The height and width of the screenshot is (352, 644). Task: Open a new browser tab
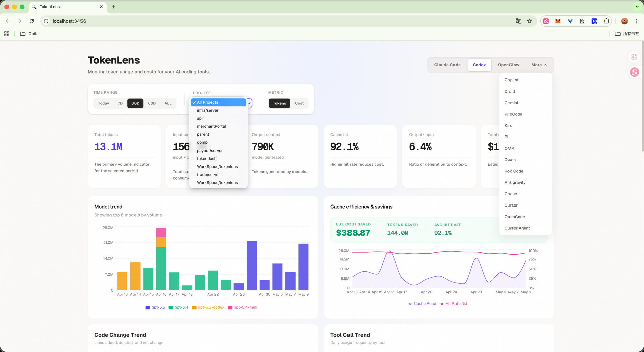113,7
